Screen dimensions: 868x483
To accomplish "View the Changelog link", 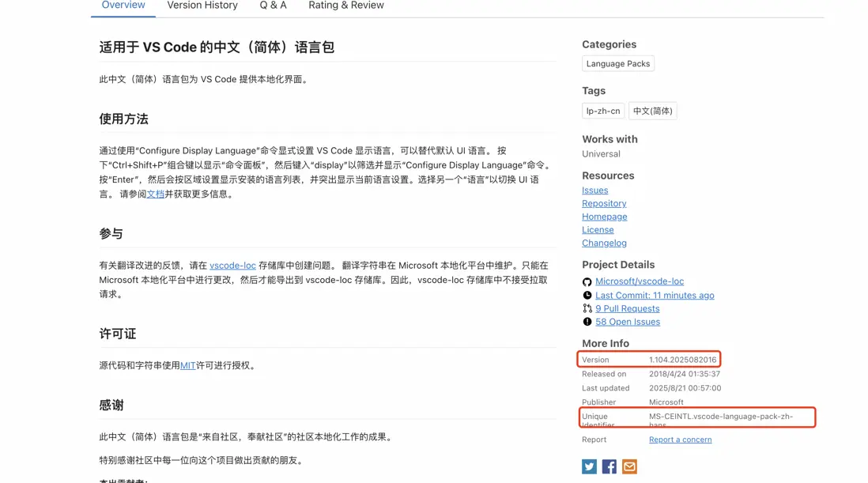I will pos(604,243).
